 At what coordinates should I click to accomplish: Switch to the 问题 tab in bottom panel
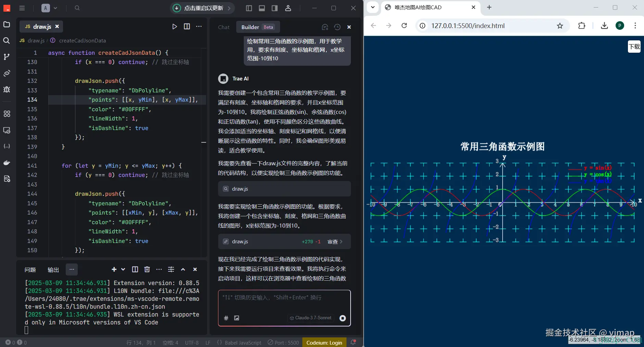click(x=30, y=270)
